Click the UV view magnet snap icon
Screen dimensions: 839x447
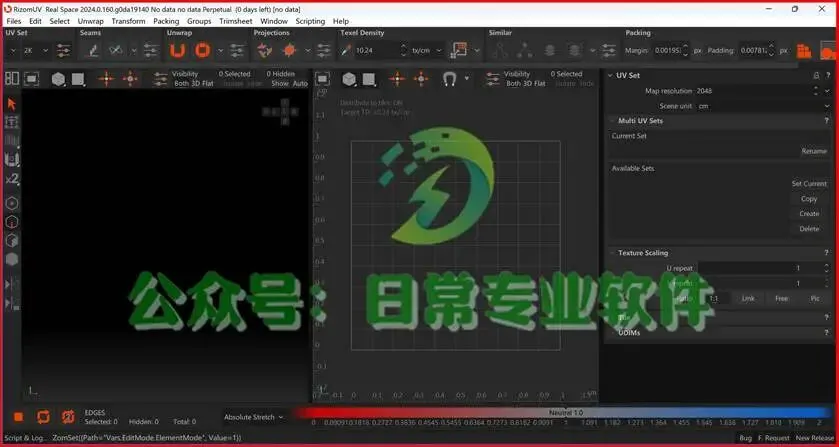pos(449,79)
